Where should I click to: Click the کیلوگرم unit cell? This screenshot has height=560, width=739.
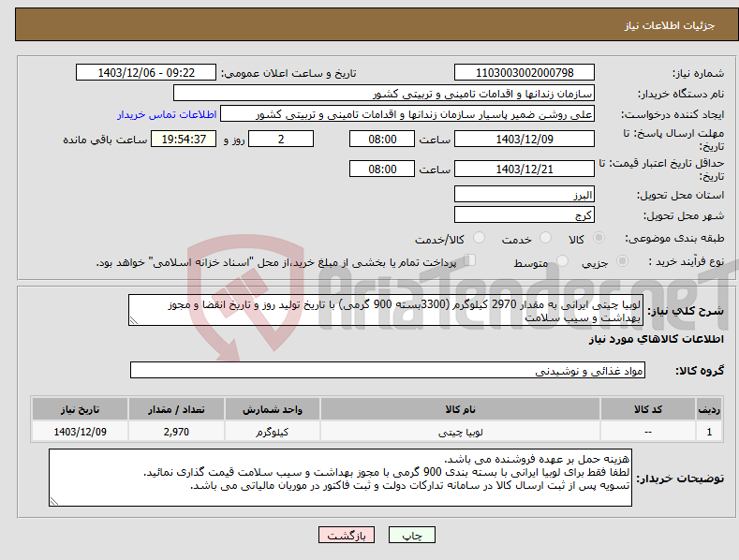(273, 432)
